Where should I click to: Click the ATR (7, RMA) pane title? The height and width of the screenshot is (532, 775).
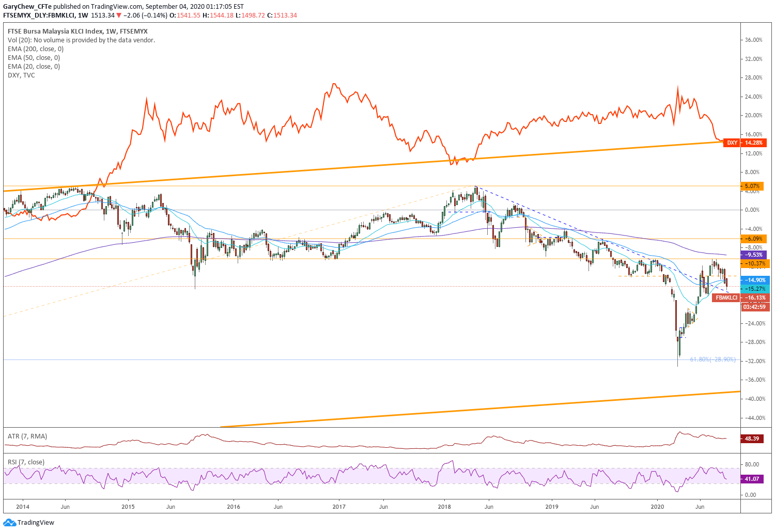click(27, 436)
